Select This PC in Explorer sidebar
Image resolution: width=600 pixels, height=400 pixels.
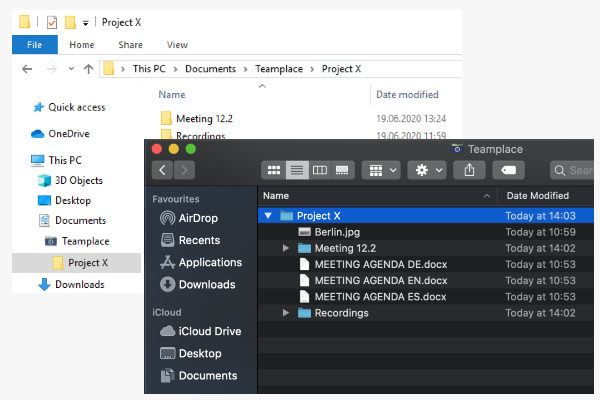(56, 160)
